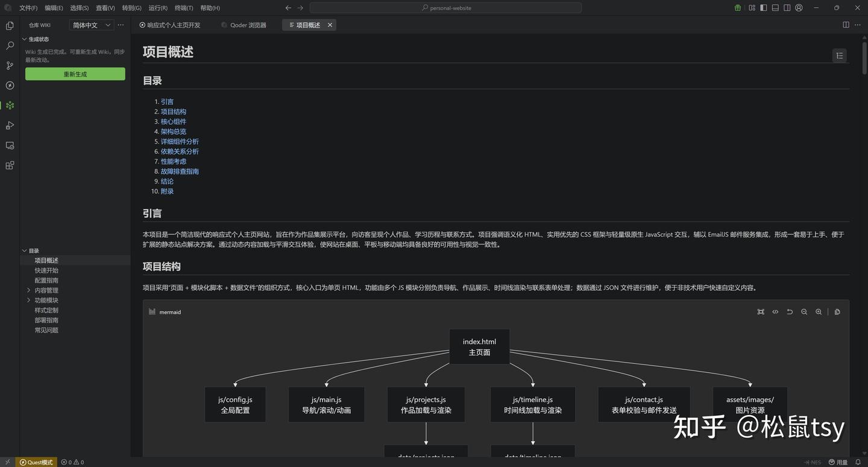Copy the mermaid diagram using the copy icon
This screenshot has height=467, width=868.
coord(837,312)
